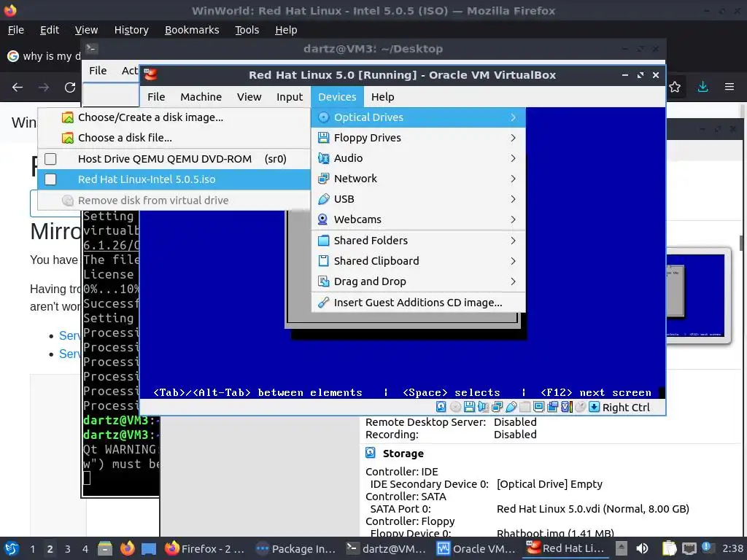Screen dimensions: 747x560
Task: Click the network adapters status bar icon
Action: [x=497, y=407]
